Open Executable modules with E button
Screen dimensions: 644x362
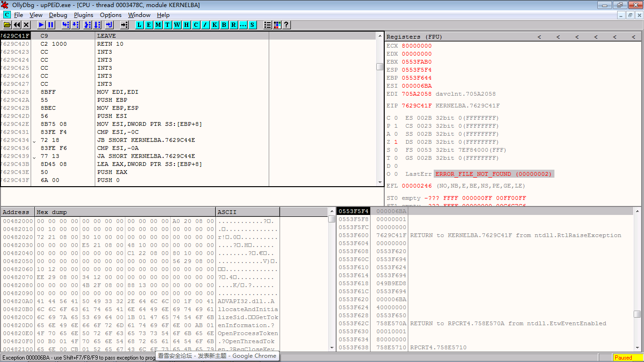pyautogui.click(x=149, y=25)
